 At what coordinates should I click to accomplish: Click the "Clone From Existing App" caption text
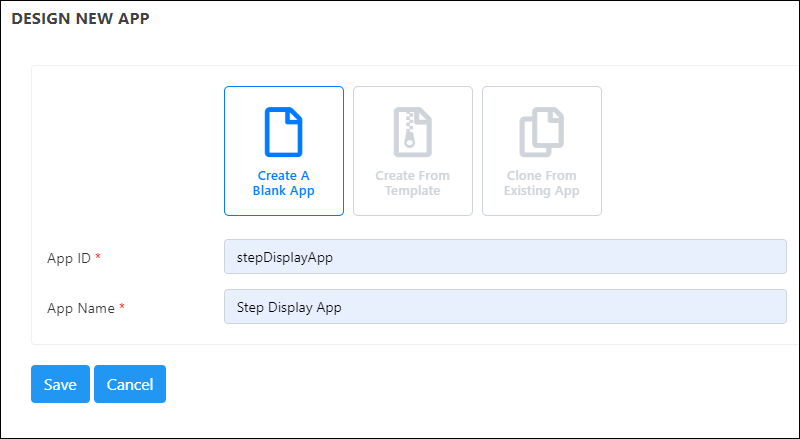tap(542, 183)
